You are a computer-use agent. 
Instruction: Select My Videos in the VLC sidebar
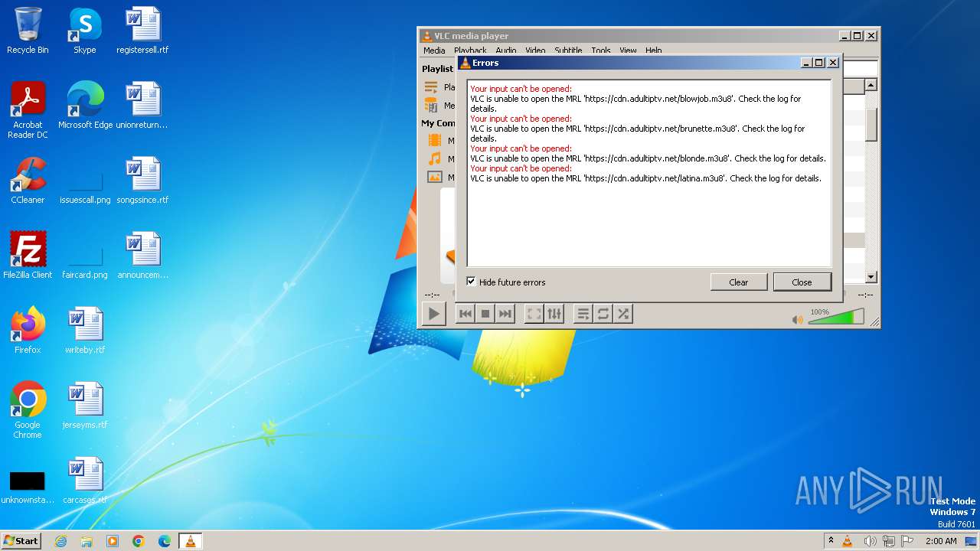click(439, 141)
